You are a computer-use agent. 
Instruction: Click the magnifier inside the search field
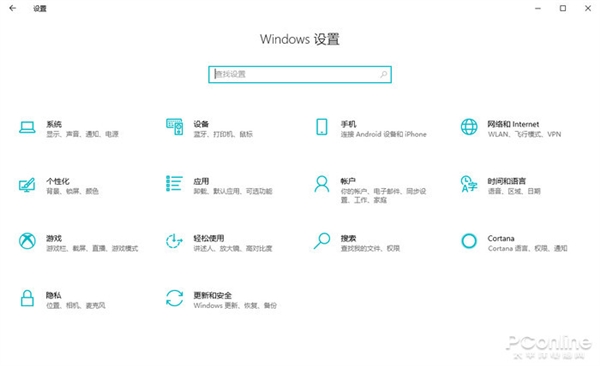383,74
